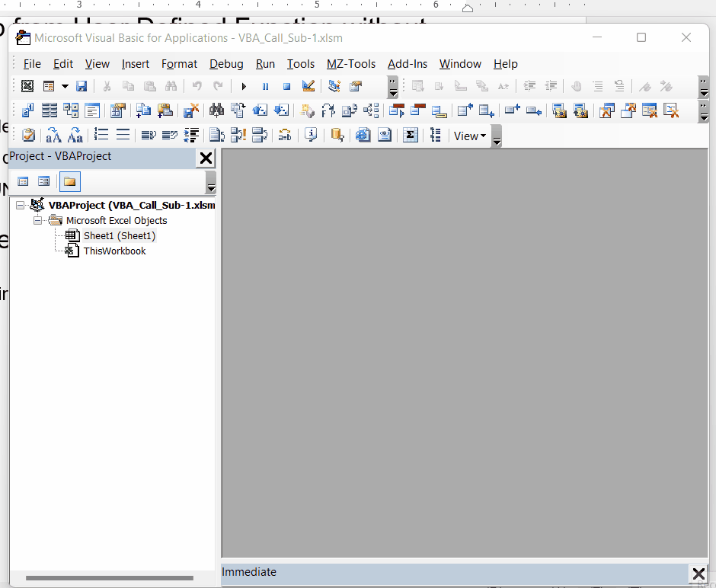Open the Insert UserForm dropdown arrow
716x588 pixels.
point(63,86)
